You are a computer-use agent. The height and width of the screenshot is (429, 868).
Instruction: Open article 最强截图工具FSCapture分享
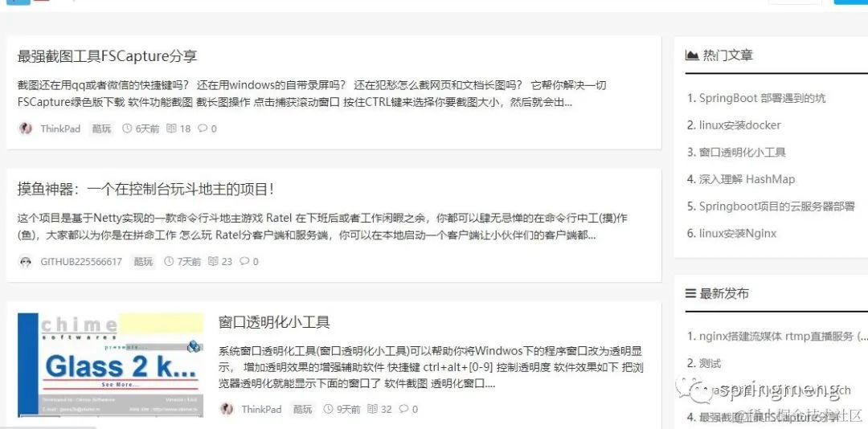coord(108,56)
